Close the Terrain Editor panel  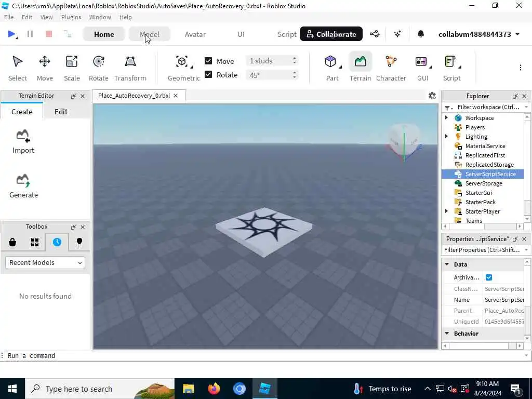(83, 96)
